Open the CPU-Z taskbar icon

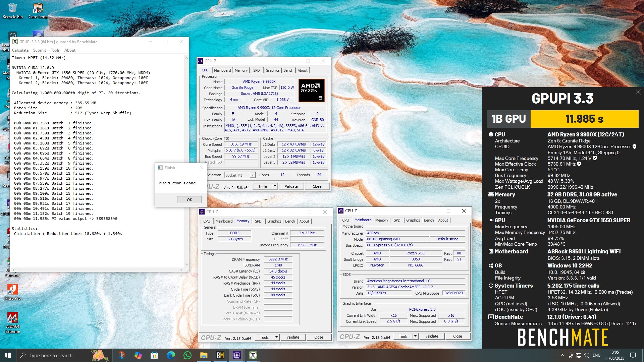pos(236,355)
